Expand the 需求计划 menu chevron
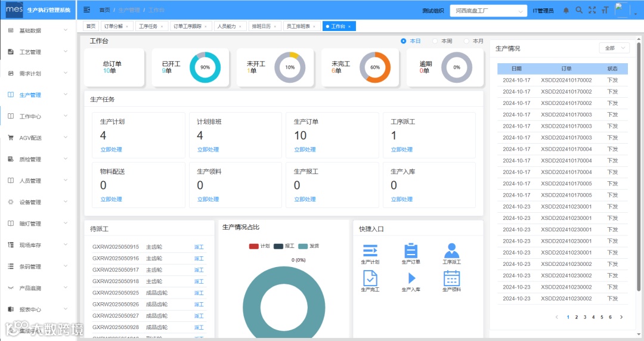644x341 pixels. pyautogui.click(x=66, y=73)
